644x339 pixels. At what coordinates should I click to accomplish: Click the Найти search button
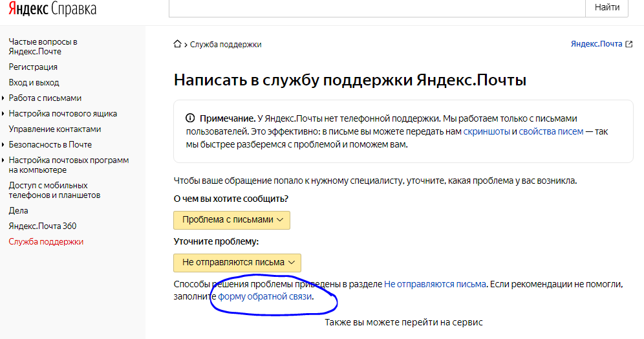(606, 8)
